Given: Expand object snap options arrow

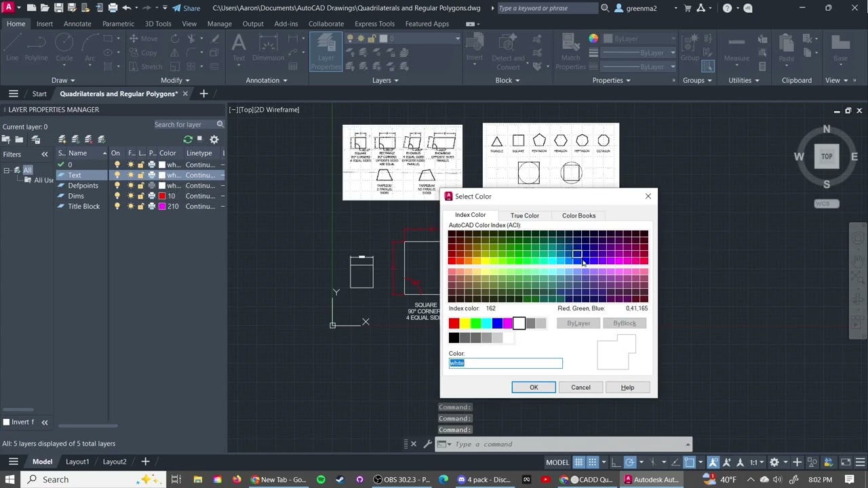Looking at the screenshot, I should (700, 462).
